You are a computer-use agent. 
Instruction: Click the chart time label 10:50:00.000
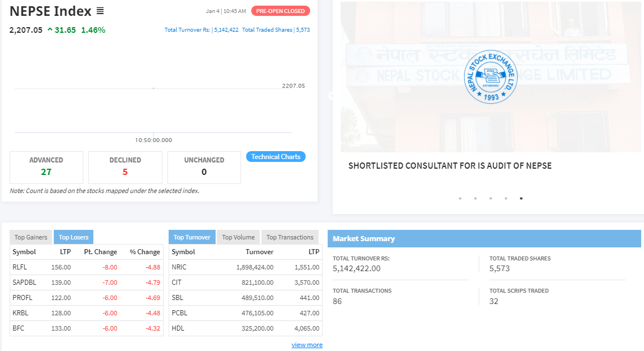pyautogui.click(x=153, y=140)
